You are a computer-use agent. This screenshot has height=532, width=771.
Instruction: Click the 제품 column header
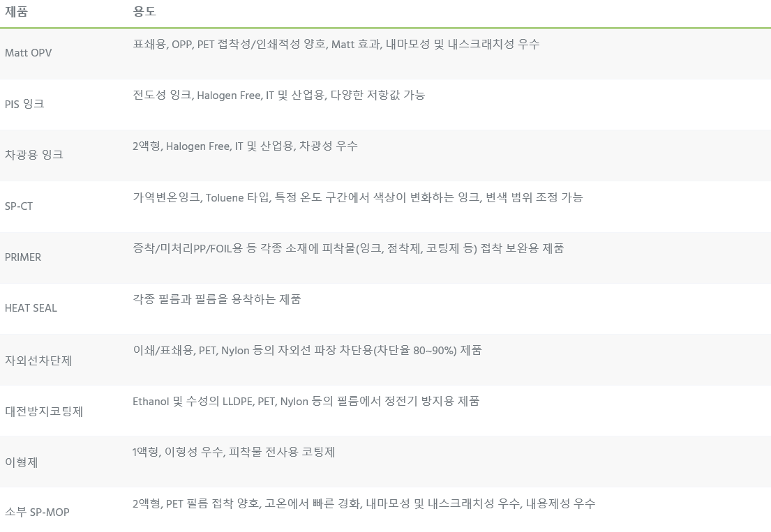(x=16, y=11)
